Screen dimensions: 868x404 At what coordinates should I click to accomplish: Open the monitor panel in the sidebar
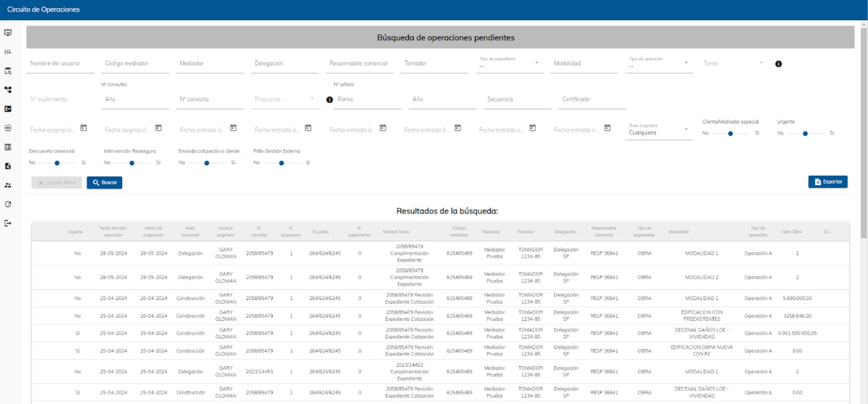tap(8, 33)
